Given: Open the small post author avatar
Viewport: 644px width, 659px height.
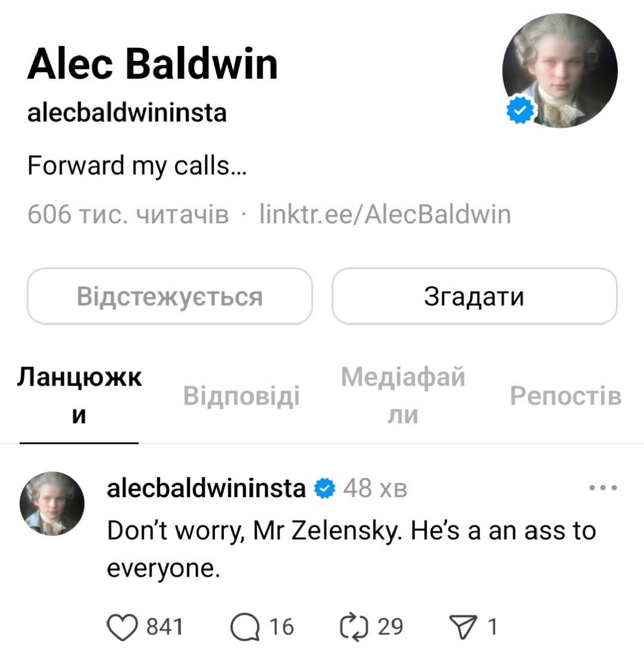Looking at the screenshot, I should 52,503.
